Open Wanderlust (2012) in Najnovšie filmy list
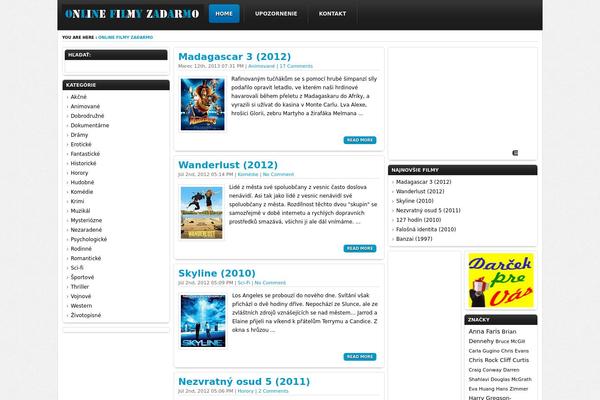Image resolution: width=600 pixels, height=400 pixels. pyautogui.click(x=420, y=191)
